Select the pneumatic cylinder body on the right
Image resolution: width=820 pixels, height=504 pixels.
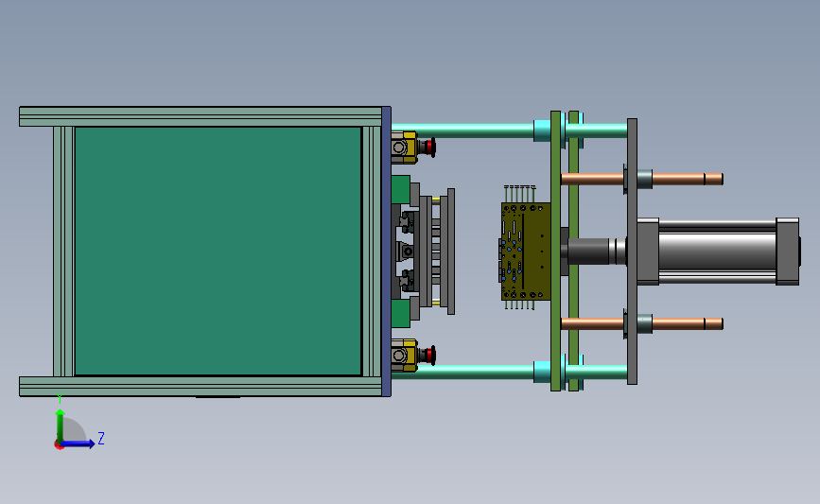[x=718, y=252]
